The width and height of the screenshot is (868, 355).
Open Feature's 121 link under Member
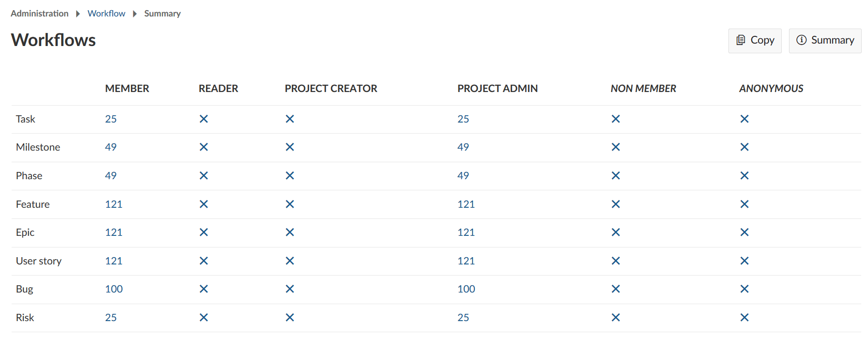pos(114,204)
